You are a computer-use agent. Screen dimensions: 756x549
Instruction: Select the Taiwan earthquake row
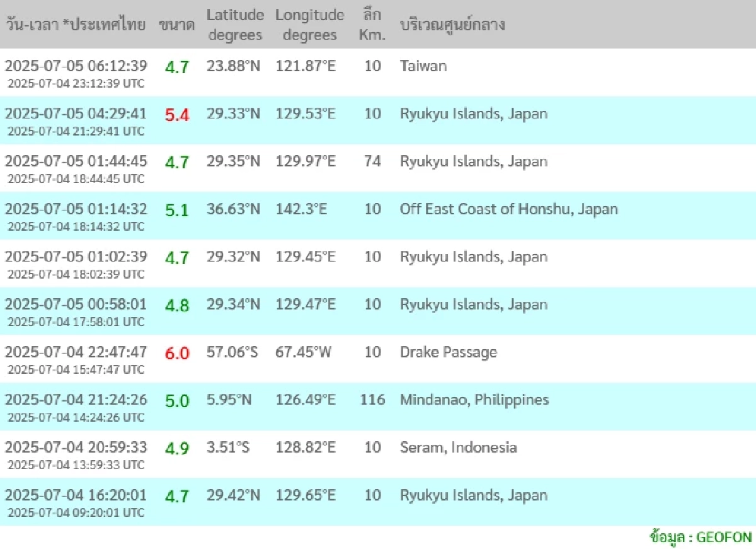point(378,72)
